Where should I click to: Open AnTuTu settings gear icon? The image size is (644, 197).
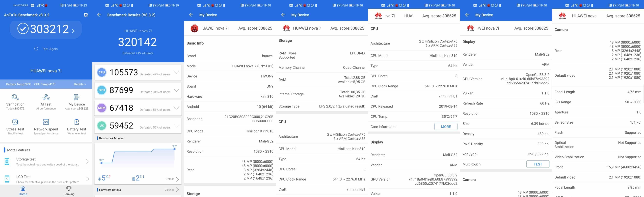click(86, 15)
